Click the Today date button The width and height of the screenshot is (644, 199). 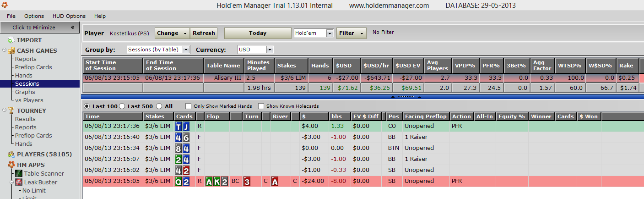tap(258, 33)
